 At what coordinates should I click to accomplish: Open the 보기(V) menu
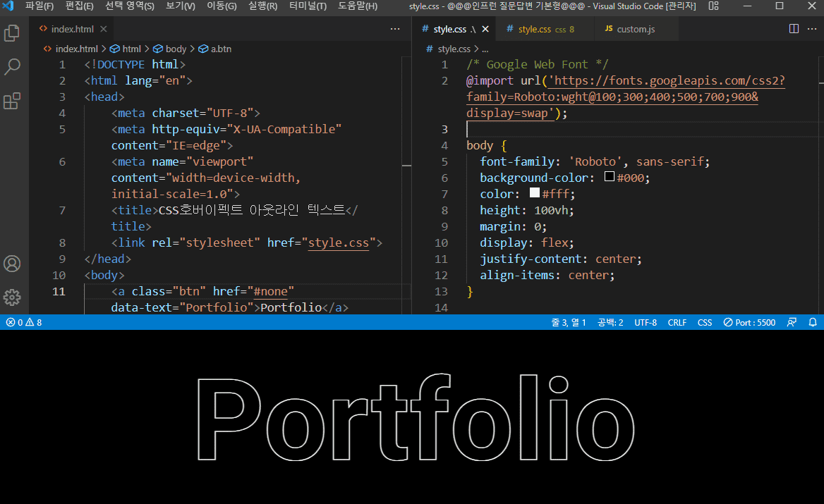pos(181,6)
